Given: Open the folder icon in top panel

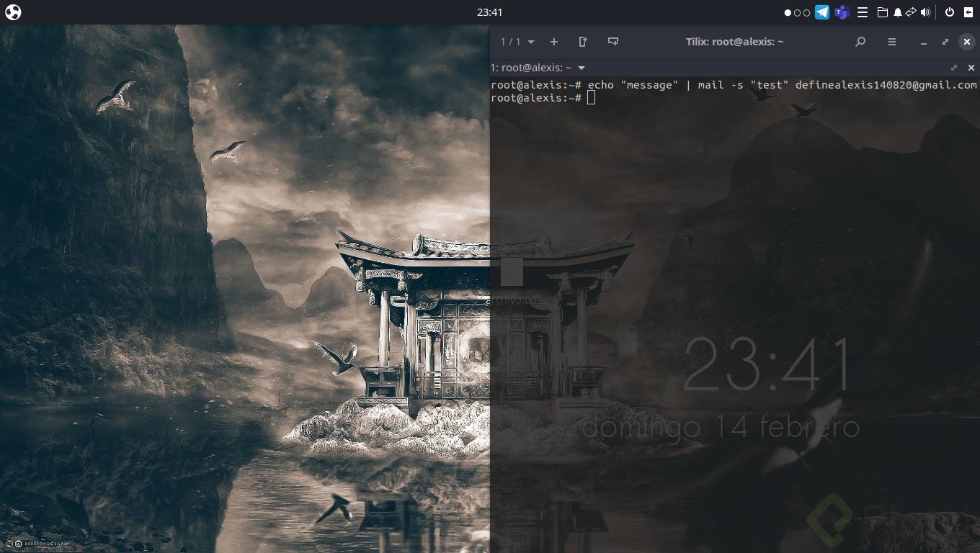Looking at the screenshot, I should point(882,12).
